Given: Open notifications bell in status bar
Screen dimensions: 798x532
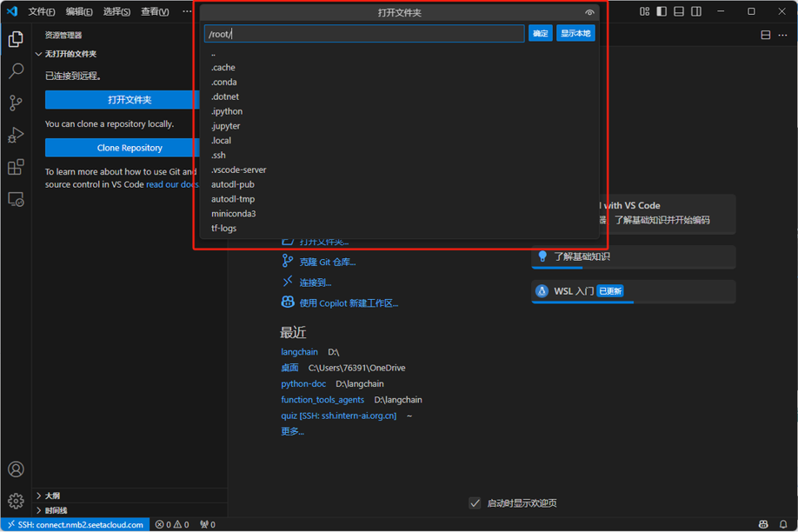Looking at the screenshot, I should 783,524.
